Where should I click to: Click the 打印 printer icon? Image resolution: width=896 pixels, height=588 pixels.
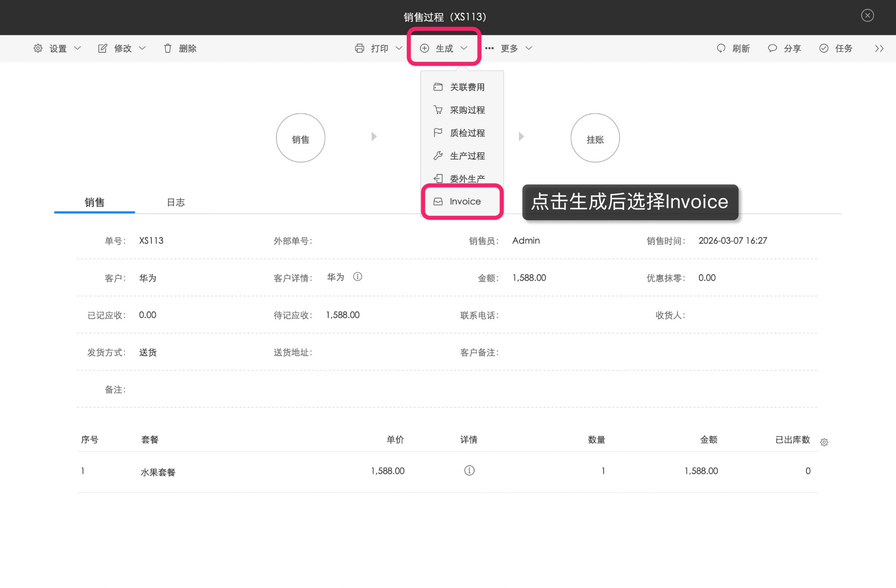point(359,48)
